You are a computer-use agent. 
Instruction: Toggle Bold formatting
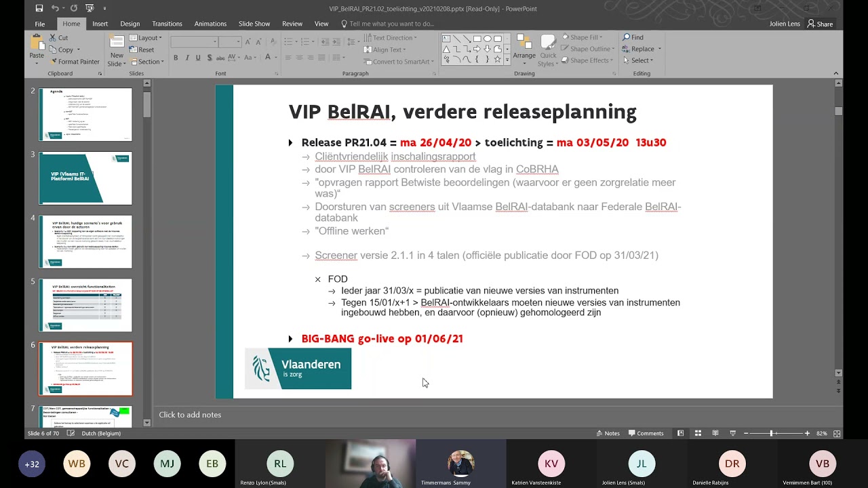(x=176, y=58)
